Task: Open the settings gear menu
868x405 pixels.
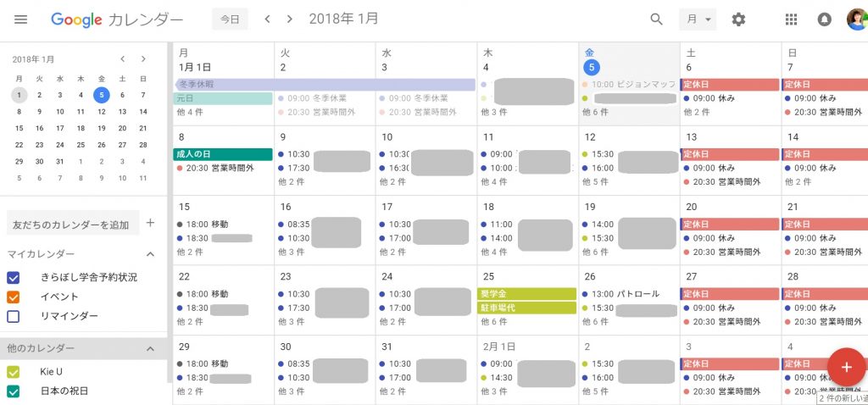Action: [x=738, y=19]
